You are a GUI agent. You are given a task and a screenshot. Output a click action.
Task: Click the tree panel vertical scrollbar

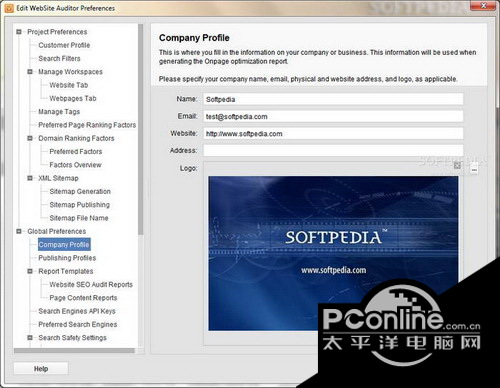pos(141,129)
